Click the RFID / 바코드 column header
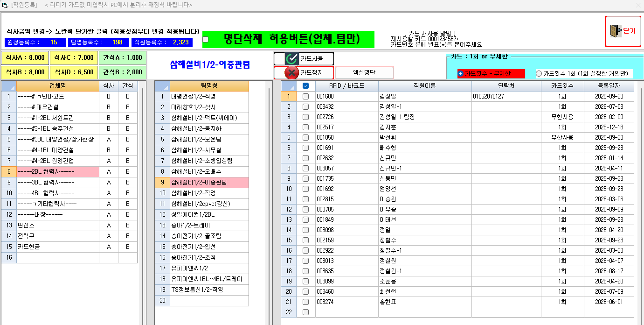 (347, 86)
